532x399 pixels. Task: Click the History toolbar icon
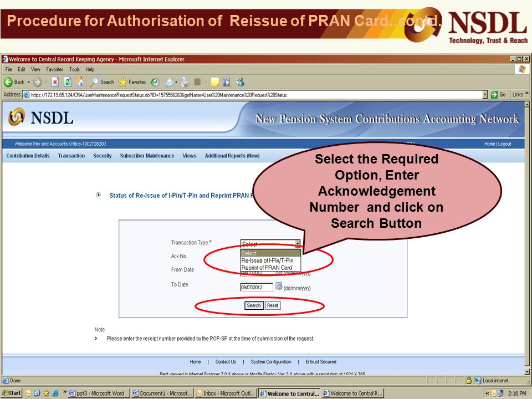(x=155, y=82)
